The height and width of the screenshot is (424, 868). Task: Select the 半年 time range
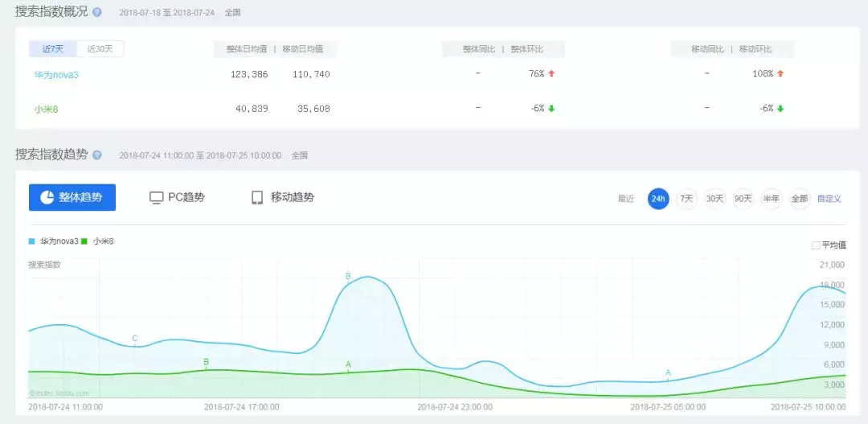[771, 199]
